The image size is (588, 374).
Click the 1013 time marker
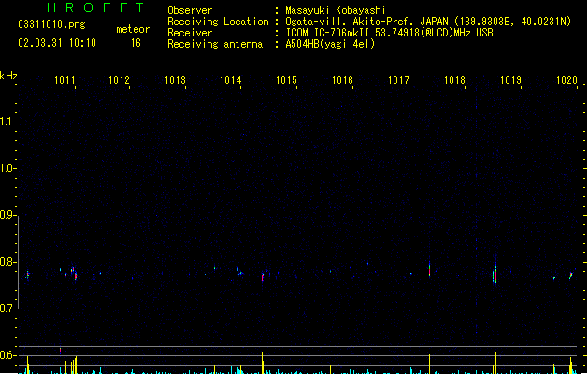pos(175,80)
